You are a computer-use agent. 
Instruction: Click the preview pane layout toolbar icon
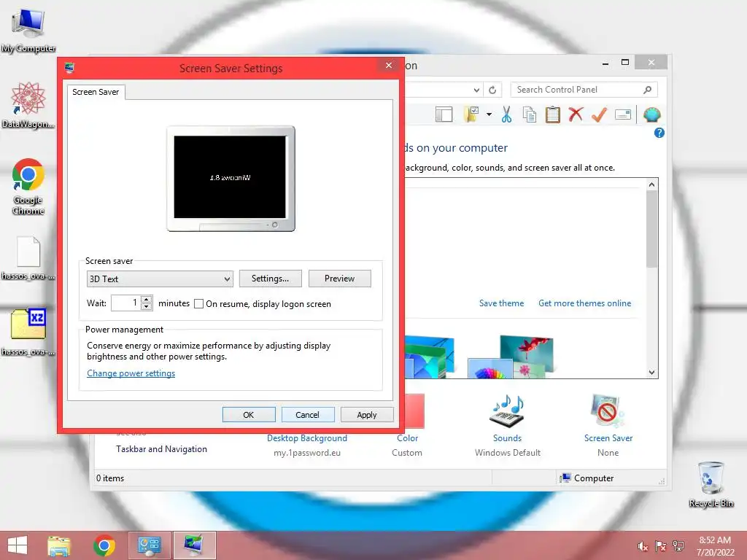pyautogui.click(x=444, y=114)
